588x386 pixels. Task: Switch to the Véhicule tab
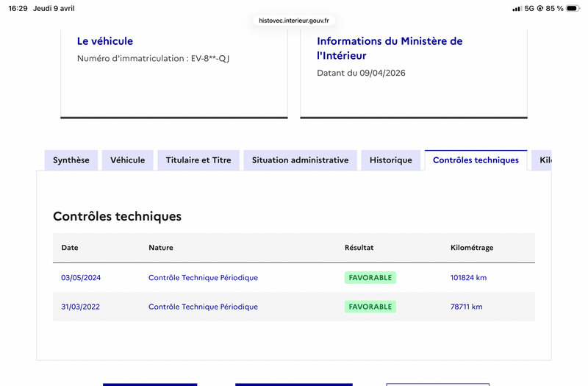(127, 160)
